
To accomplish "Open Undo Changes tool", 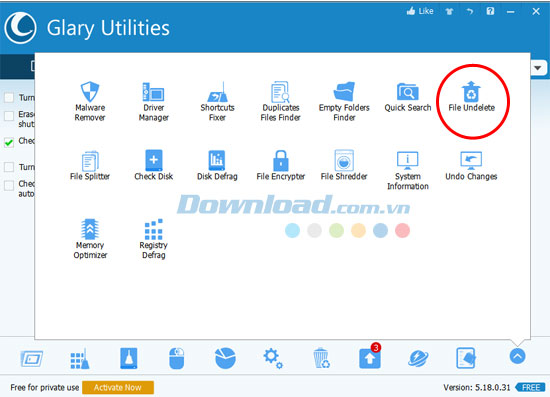I will click(471, 166).
